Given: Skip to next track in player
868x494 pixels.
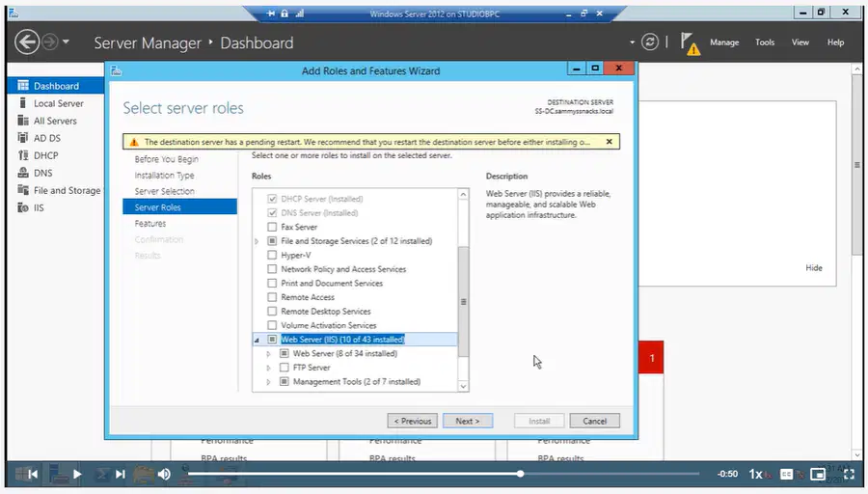Looking at the screenshot, I should (121, 474).
